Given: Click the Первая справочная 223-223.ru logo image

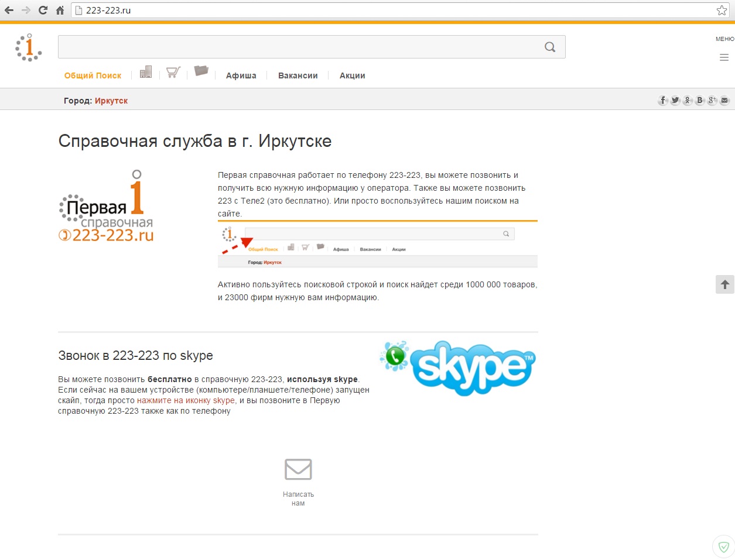Looking at the screenshot, I should [106, 206].
